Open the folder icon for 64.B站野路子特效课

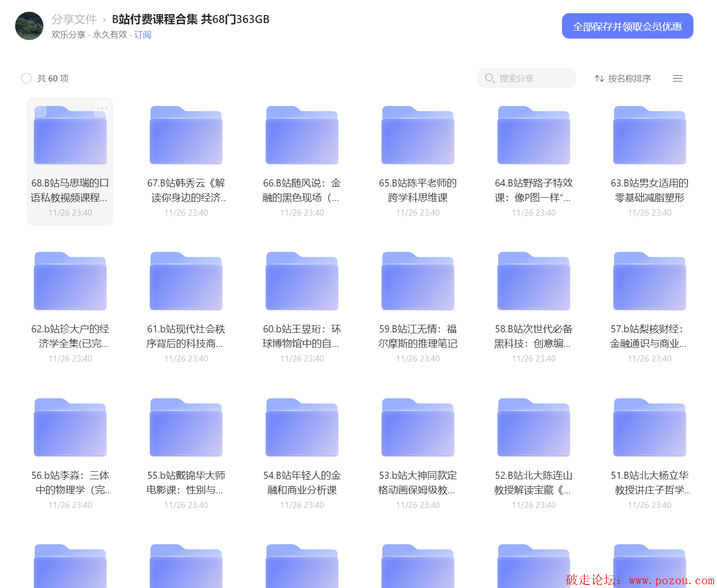point(534,135)
